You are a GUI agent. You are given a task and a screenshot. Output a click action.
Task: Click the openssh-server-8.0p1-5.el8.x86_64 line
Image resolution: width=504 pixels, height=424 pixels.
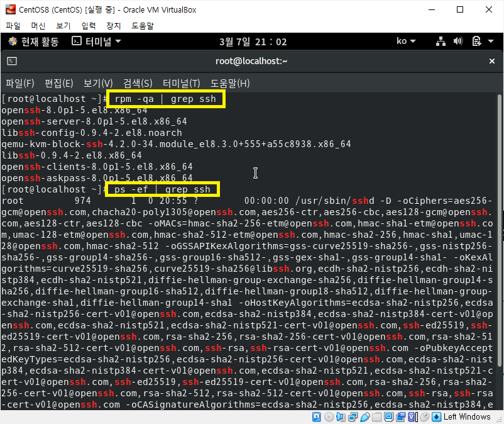point(94,121)
